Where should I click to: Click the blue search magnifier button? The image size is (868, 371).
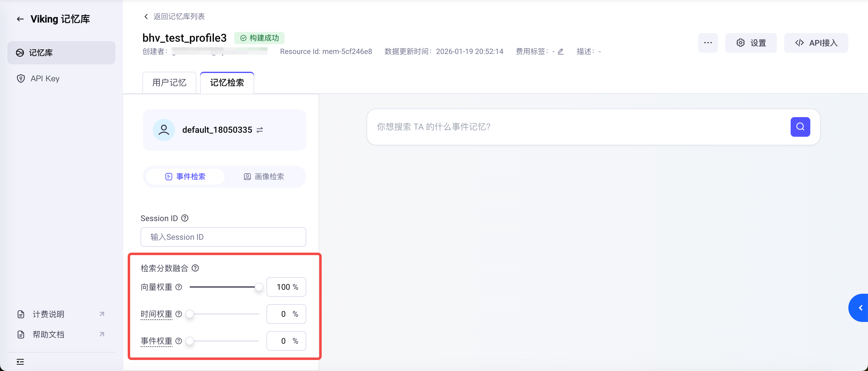point(800,127)
